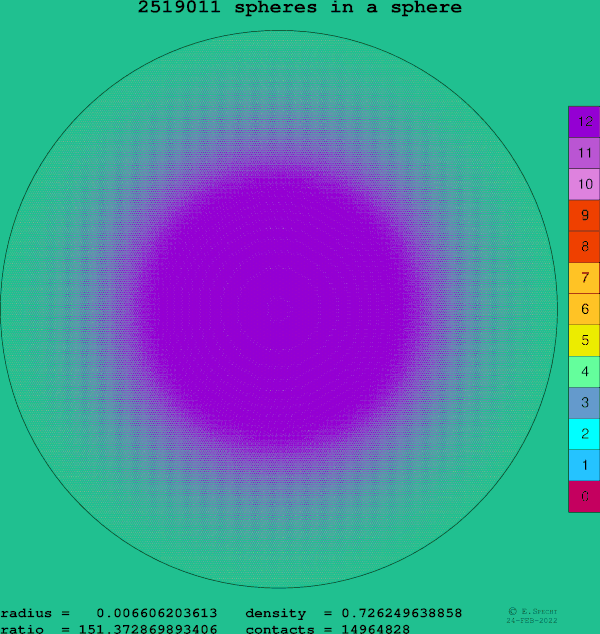Viewport: 600px width, 634px height.
Task: Pick the 8 legend color swatch
Action: point(584,247)
